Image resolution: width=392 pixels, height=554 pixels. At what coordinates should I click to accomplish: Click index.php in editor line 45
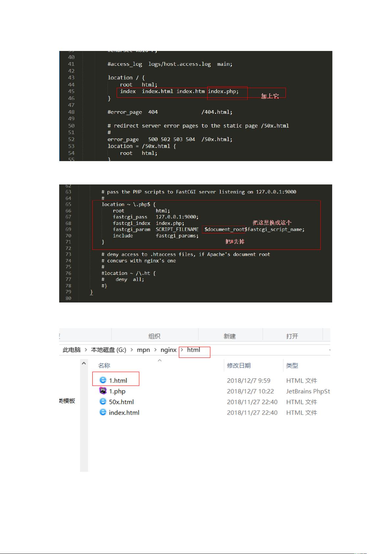223,91
